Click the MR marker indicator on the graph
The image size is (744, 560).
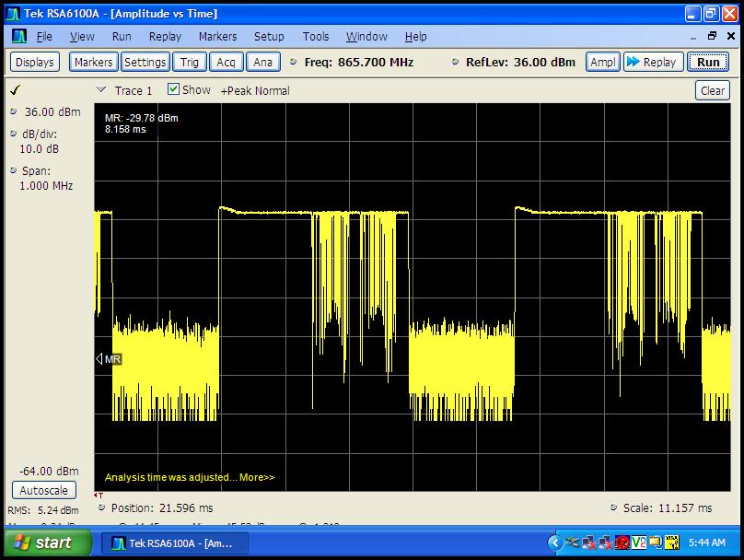(x=109, y=359)
